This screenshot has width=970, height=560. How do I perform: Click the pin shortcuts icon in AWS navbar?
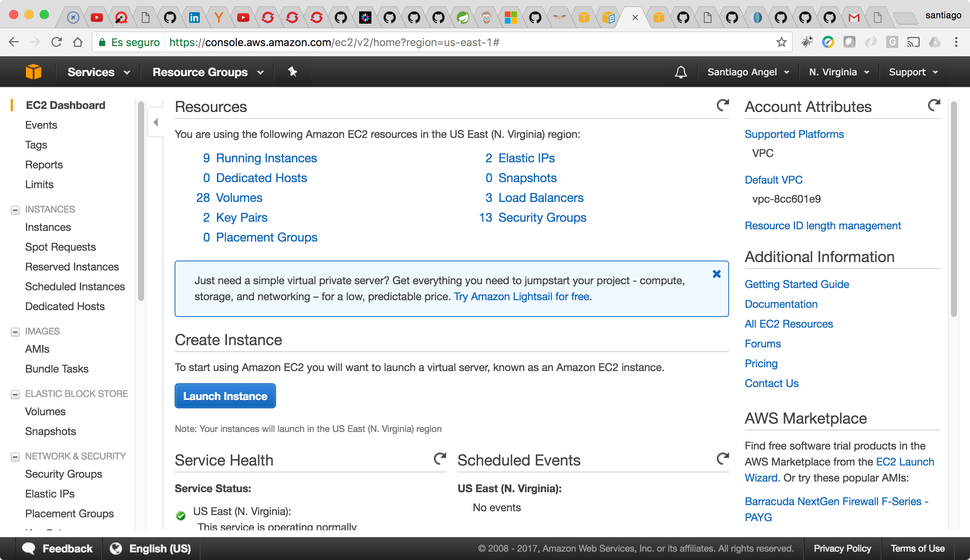click(292, 72)
